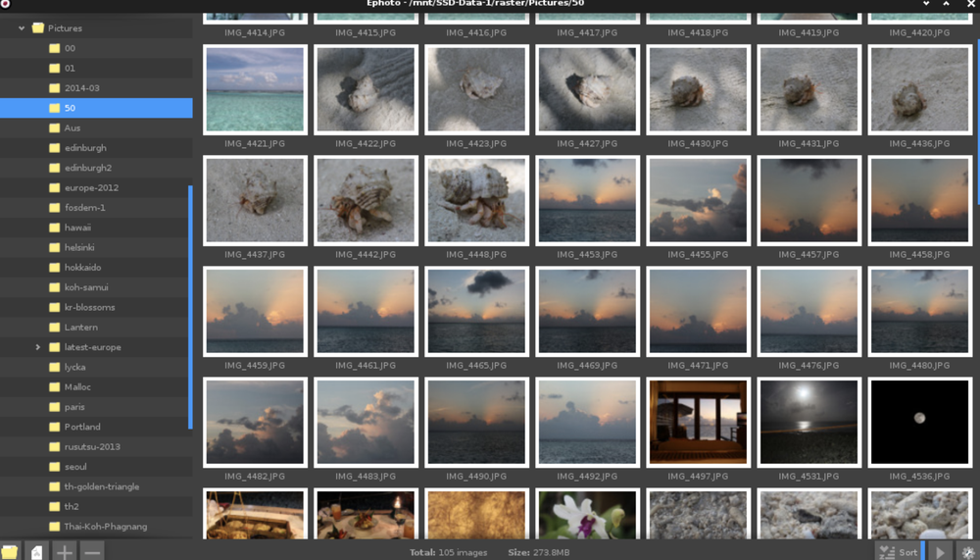
Task: Select the Malloc folder
Action: 96,386
